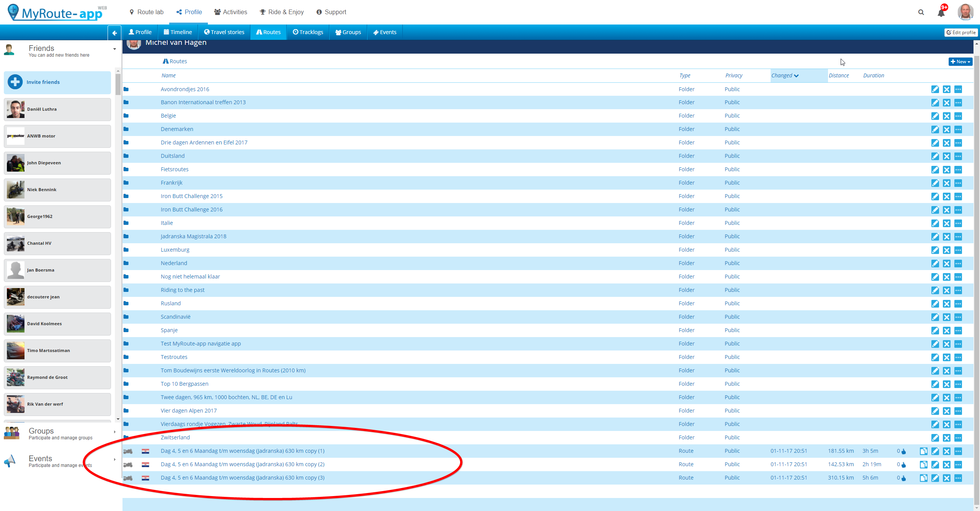Open the Travel stories tab
Image resolution: width=980 pixels, height=511 pixels.
pos(224,32)
